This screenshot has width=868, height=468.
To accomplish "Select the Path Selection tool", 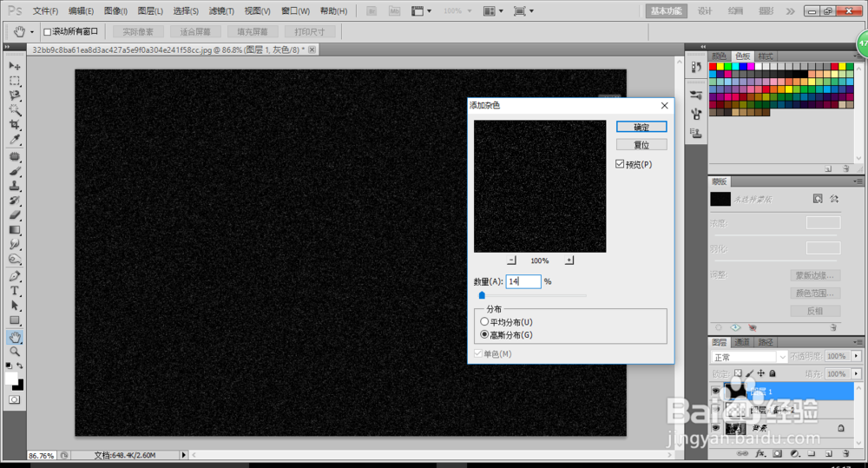I will pos(15,305).
